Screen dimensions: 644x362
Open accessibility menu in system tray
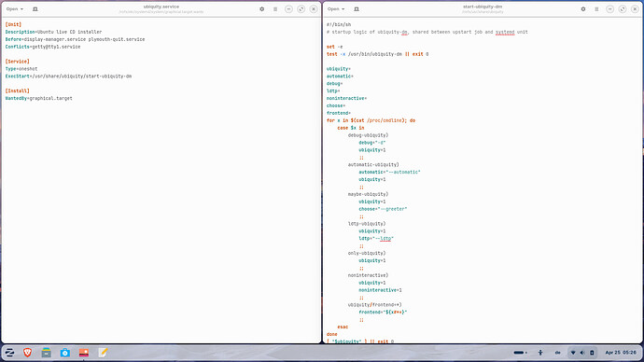pyautogui.click(x=540, y=353)
